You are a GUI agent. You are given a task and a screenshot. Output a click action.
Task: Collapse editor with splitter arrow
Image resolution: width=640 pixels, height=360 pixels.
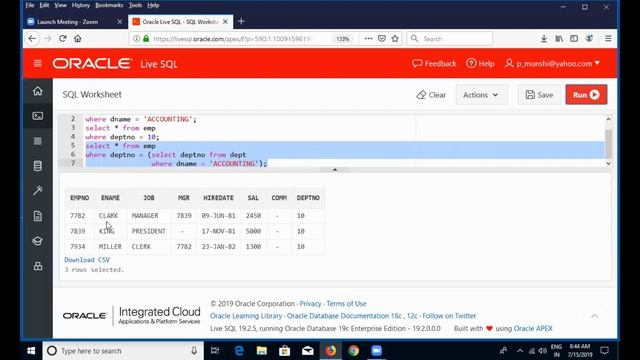point(335,169)
